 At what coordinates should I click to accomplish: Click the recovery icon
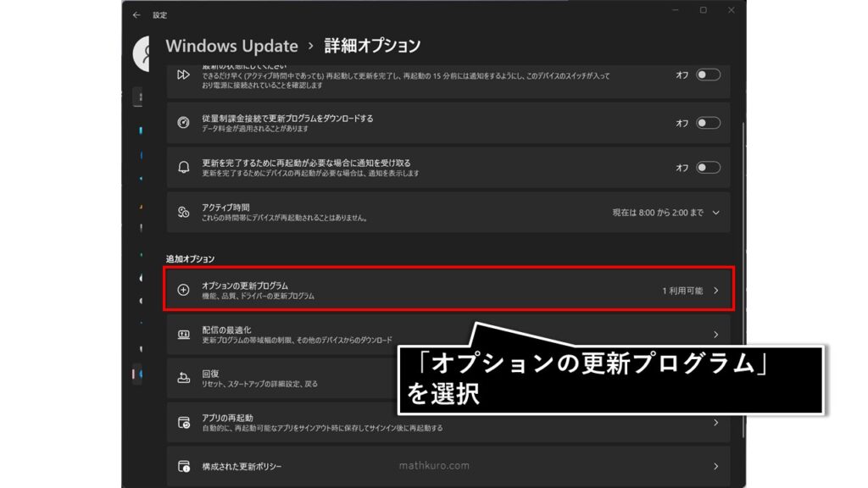183,378
